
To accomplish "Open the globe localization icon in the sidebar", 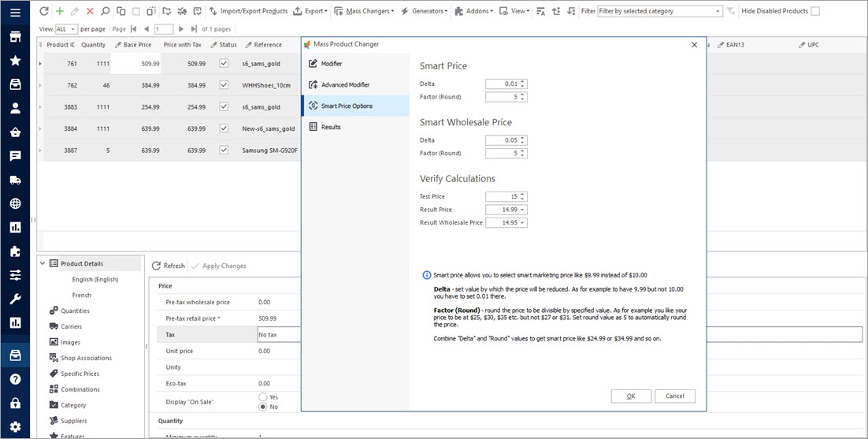I will click(16, 203).
